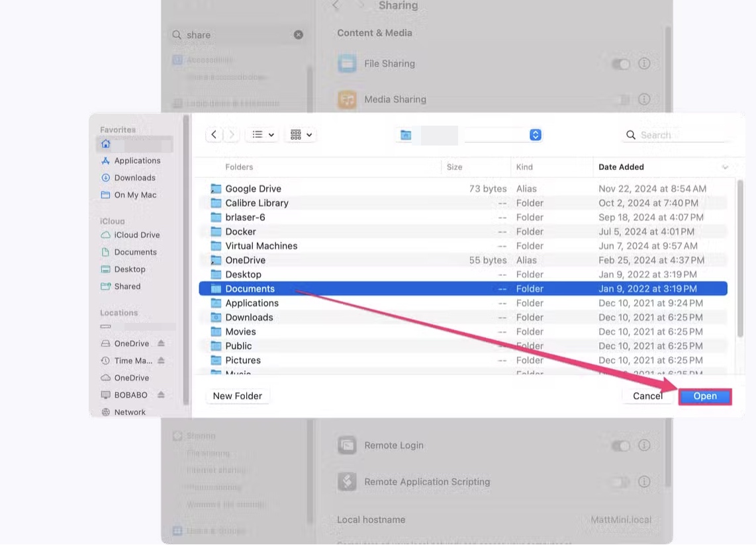The height and width of the screenshot is (545, 756).
Task: Open Remote Login info button
Action: pyautogui.click(x=644, y=445)
